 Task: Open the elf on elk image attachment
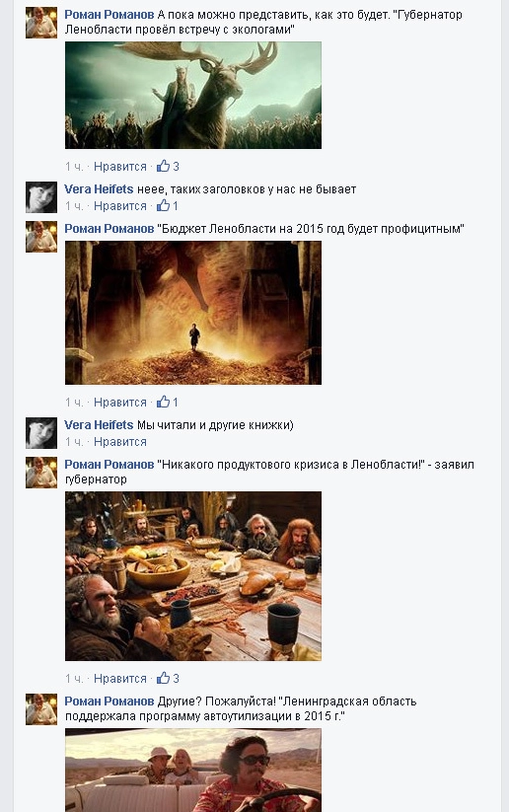(193, 96)
